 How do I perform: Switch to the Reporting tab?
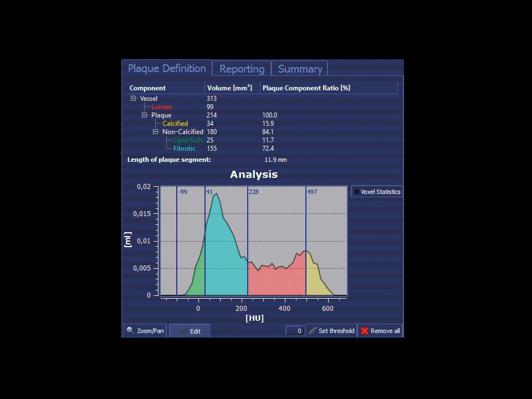(x=242, y=69)
